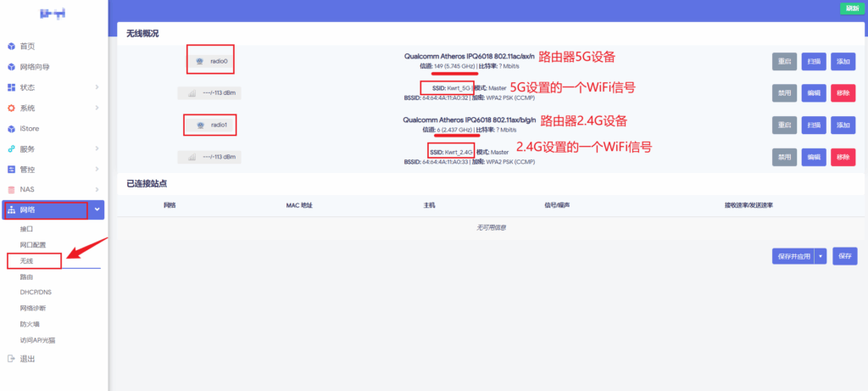
Task: Open the 防火墙 submenu item
Action: click(31, 324)
